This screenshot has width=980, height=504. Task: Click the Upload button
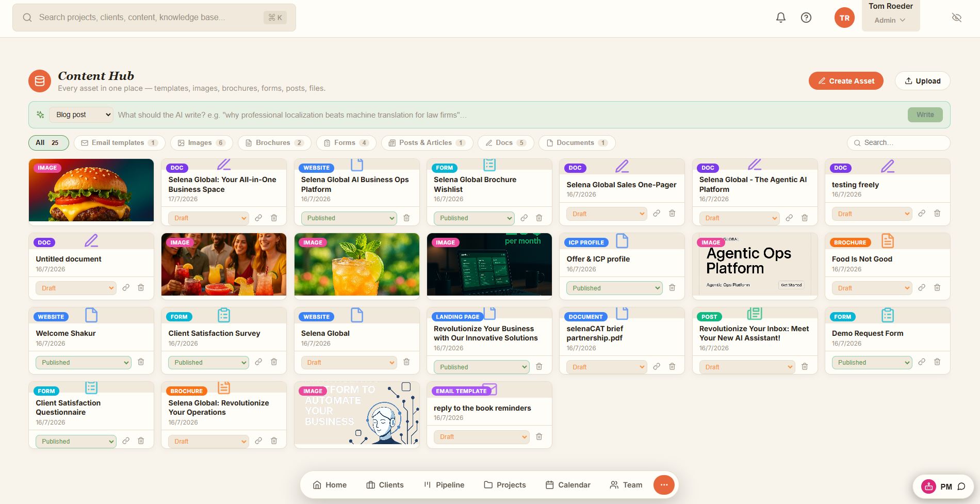pyautogui.click(x=923, y=81)
